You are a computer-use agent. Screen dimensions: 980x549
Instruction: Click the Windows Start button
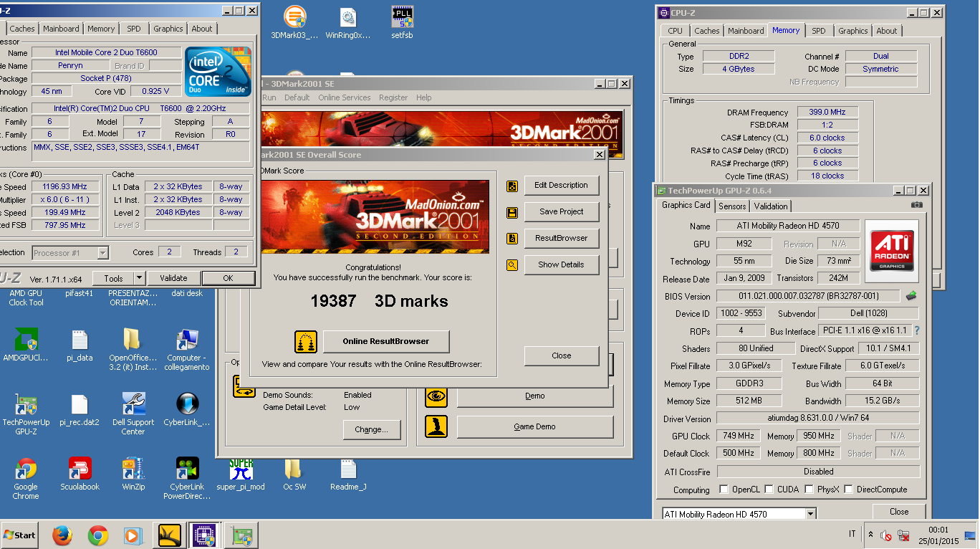click(x=19, y=535)
